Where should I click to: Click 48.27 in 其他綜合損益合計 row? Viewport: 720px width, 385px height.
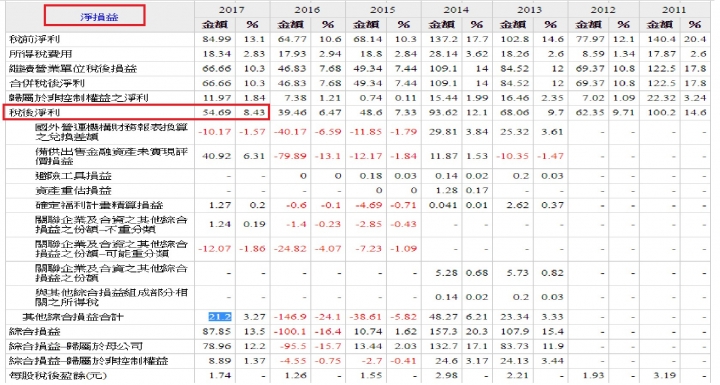pos(444,317)
